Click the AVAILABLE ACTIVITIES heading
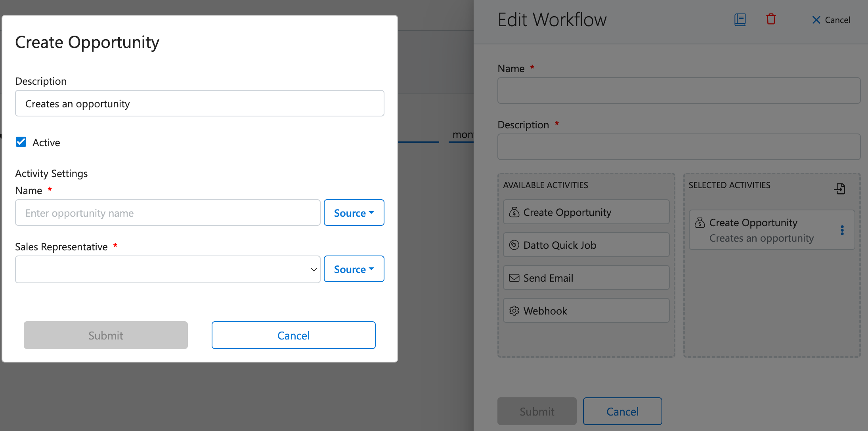This screenshot has height=431, width=868. (546, 185)
